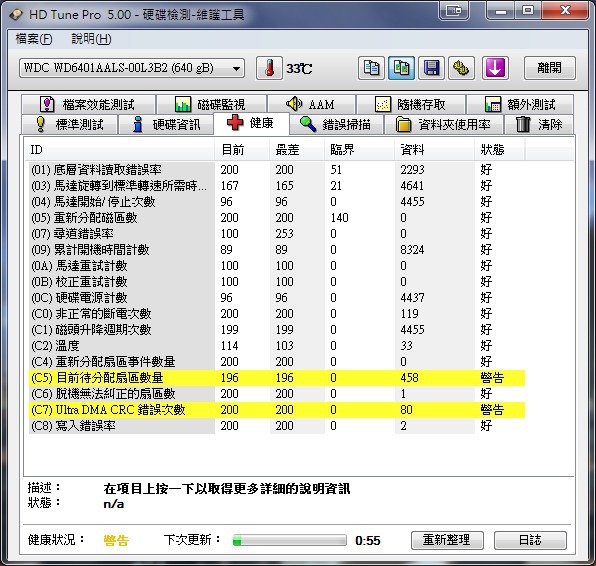Click the HD Tune Pro app icon
Screen dimensions: 596x566
coord(16,15)
